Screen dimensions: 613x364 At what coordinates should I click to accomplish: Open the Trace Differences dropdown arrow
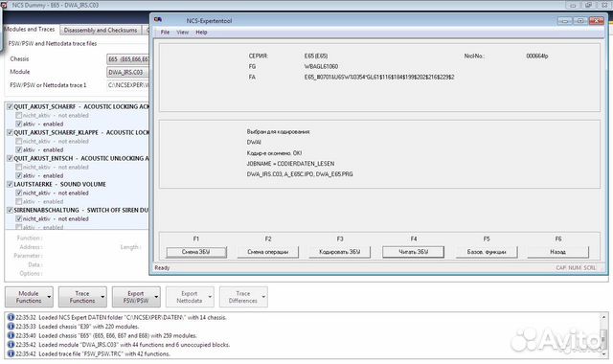pos(263,297)
